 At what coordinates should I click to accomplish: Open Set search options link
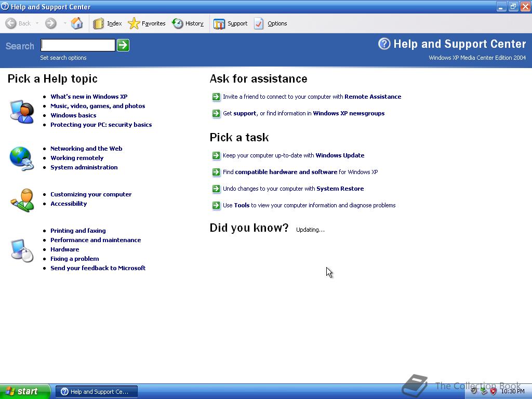[x=63, y=58]
